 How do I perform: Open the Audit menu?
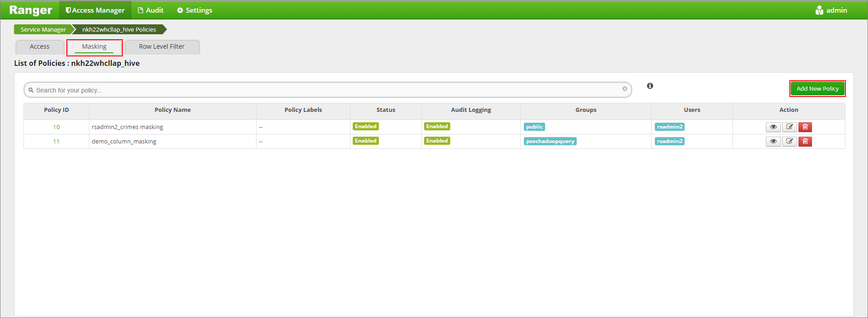tap(151, 10)
